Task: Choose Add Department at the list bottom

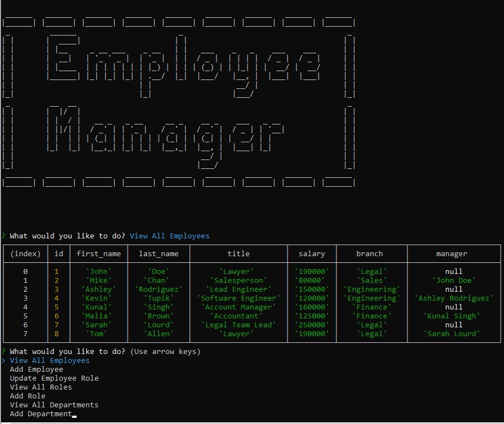Action: (x=41, y=414)
